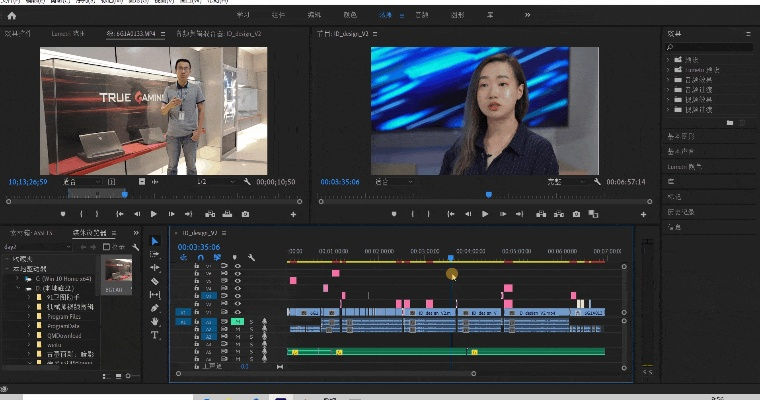Activate the Selection arrow tool

155,241
